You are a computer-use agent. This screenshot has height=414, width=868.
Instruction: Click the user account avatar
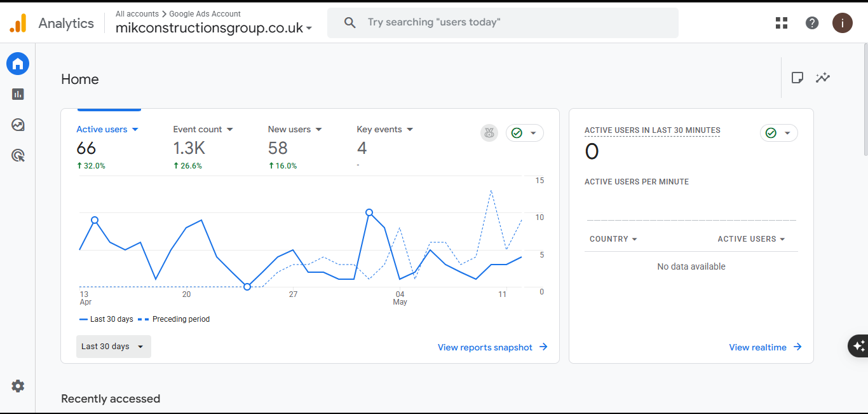tap(843, 23)
